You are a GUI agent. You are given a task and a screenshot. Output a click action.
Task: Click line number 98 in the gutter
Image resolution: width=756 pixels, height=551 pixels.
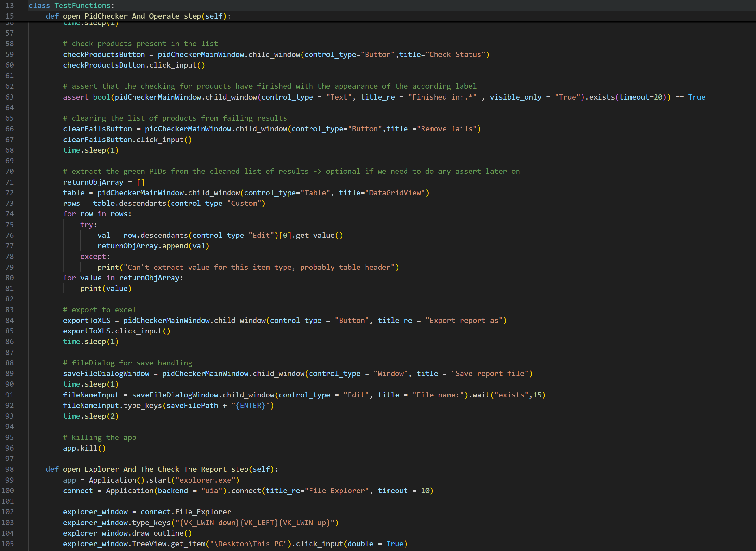[x=10, y=469]
